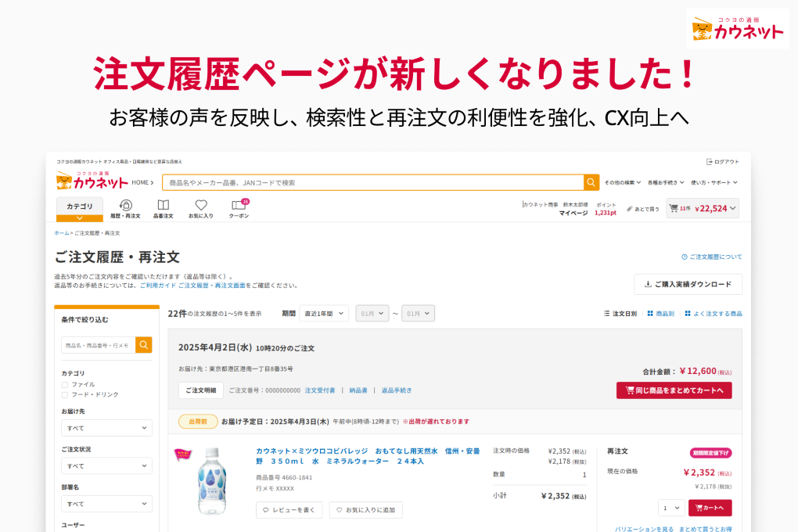Screen dimensions: 798x532
Task: Click the カウネット logo
Action: [x=92, y=181]
